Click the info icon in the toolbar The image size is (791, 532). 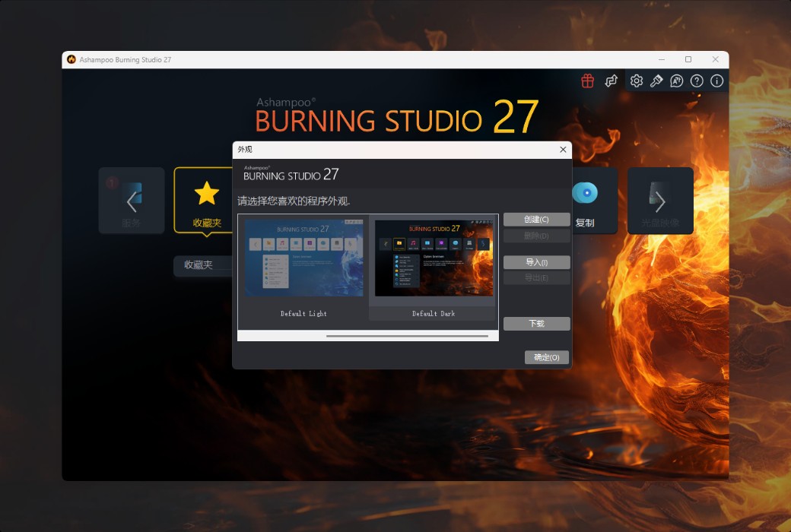[x=716, y=80]
